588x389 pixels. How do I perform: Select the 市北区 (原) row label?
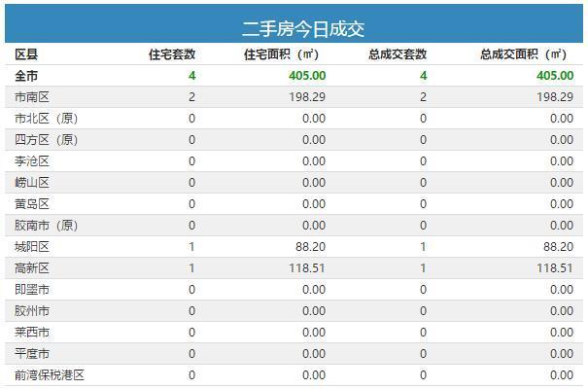tap(46, 119)
